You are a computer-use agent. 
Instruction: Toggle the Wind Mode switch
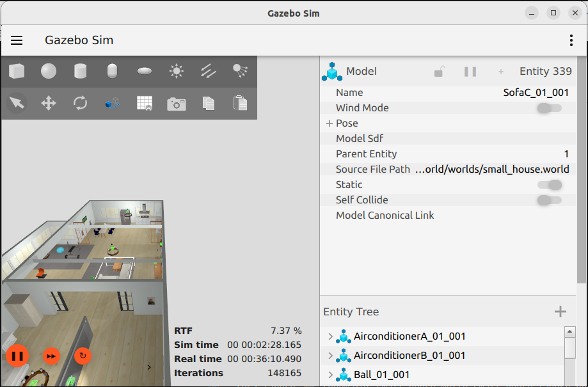pyautogui.click(x=549, y=108)
